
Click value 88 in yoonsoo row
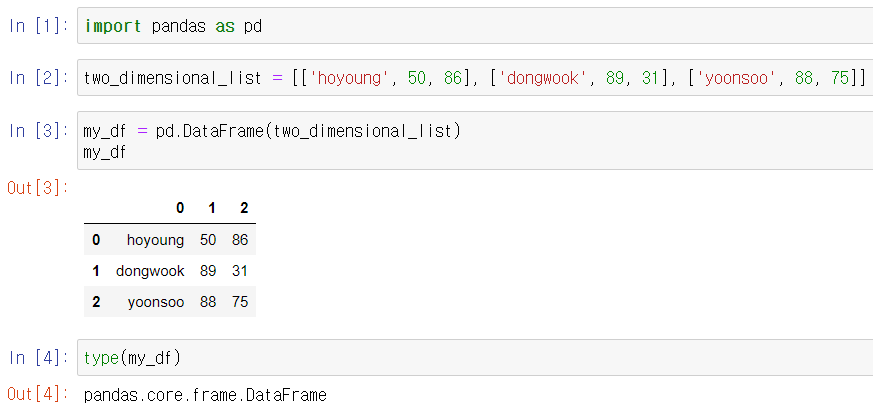tap(208, 302)
